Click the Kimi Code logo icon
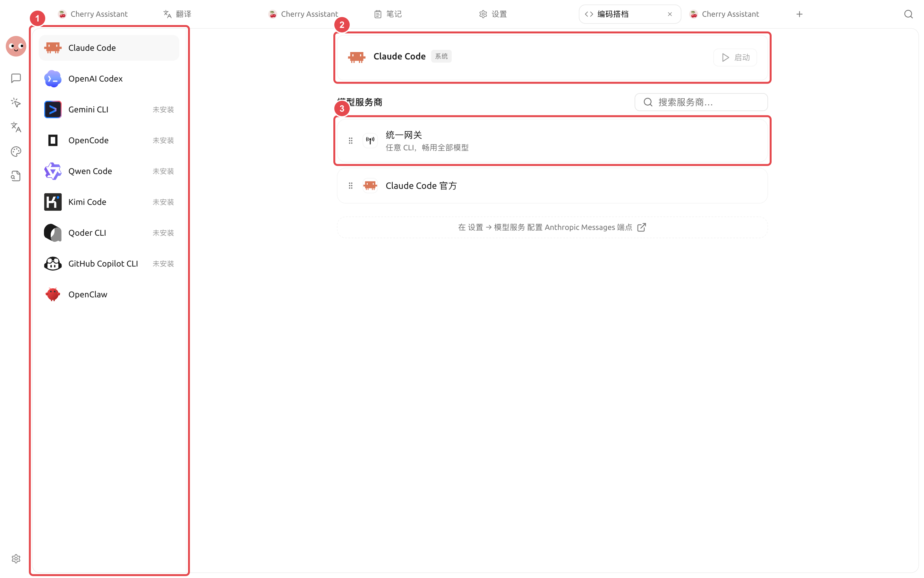Image resolution: width=924 pixels, height=578 pixels. (53, 202)
